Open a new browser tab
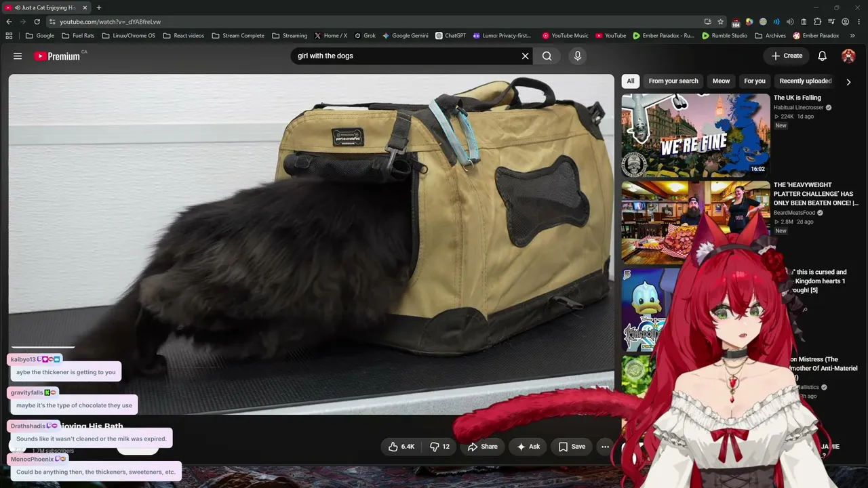Screen dimensions: 868x488 click(99, 7)
